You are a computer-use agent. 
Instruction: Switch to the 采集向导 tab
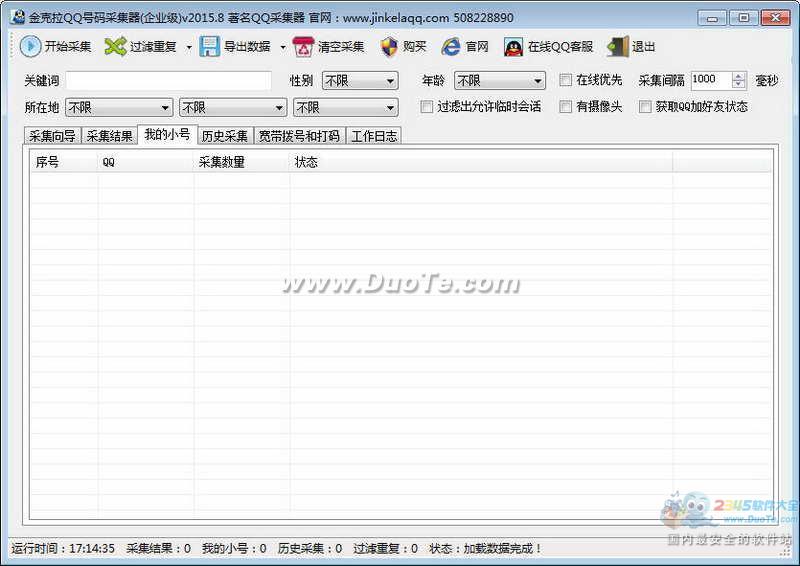(x=53, y=136)
